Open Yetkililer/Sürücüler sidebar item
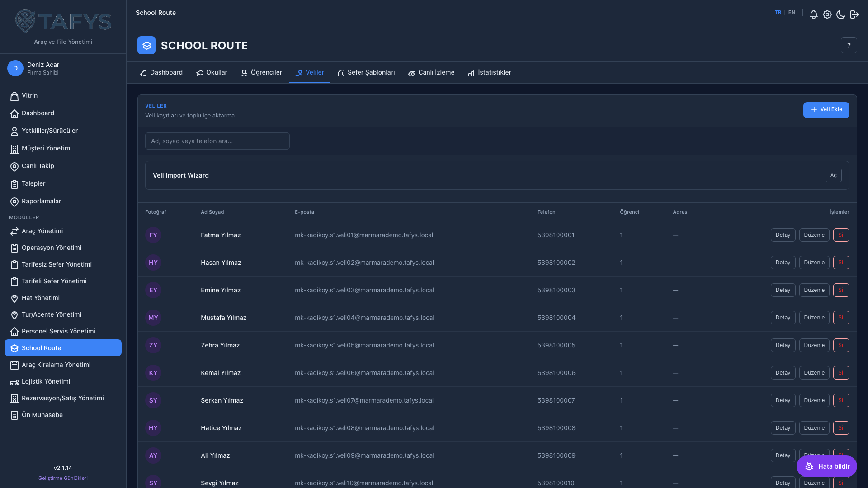Image resolution: width=868 pixels, height=488 pixels. point(63,131)
